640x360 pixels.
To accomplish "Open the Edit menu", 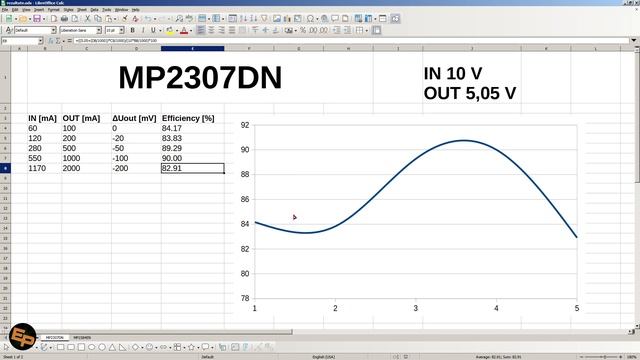I will coord(15,9).
